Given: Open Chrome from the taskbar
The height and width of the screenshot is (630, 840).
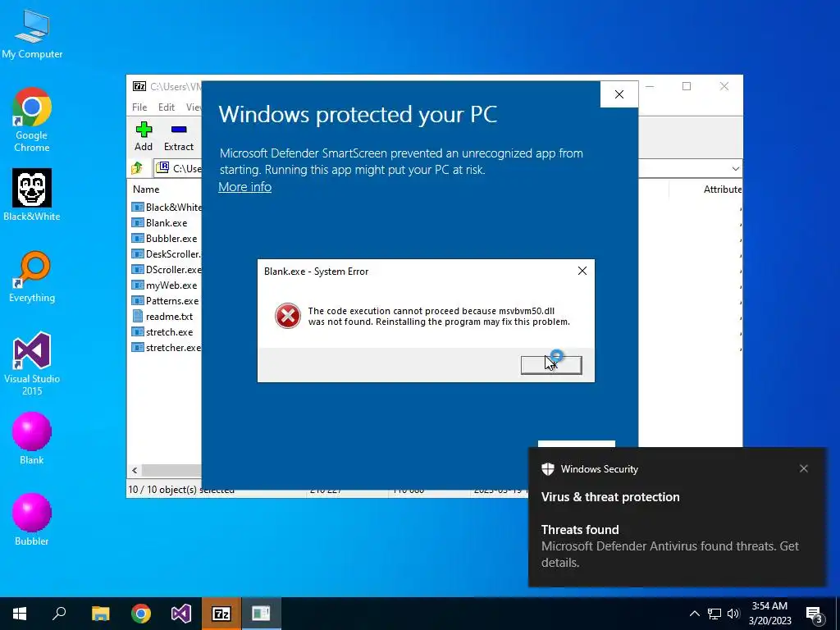Looking at the screenshot, I should point(141,614).
